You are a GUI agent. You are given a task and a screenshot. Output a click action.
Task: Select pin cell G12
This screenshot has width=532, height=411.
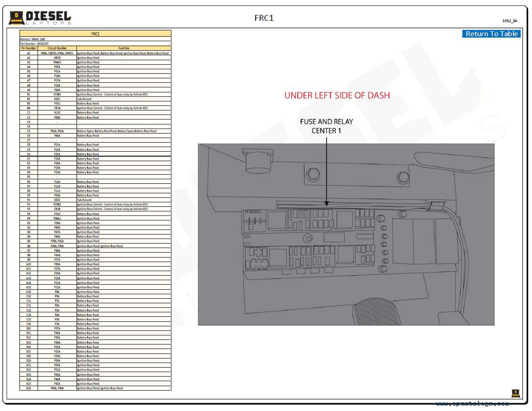28,370
